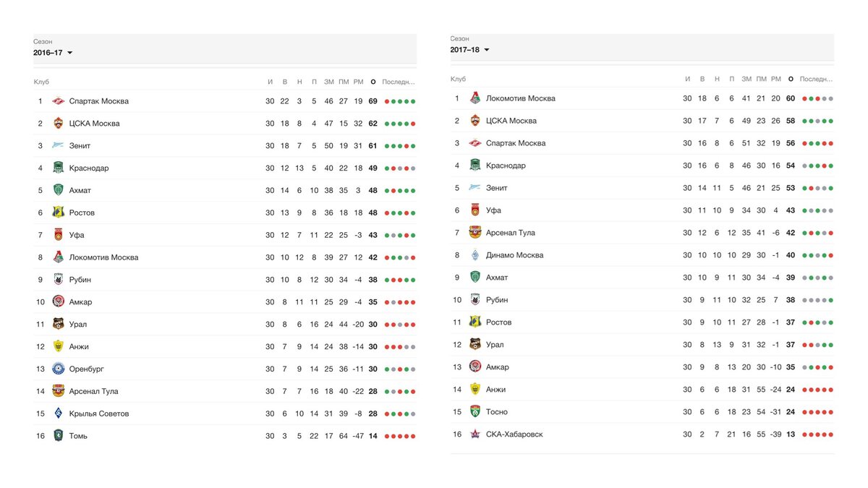868x488 pixels.
Task: Click the СКА-Хабаровск club logo
Action: 475,435
